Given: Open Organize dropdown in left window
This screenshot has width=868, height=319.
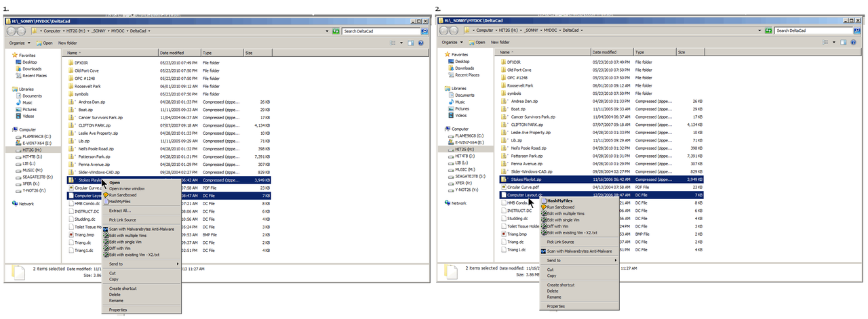Looking at the screenshot, I should [x=18, y=43].
